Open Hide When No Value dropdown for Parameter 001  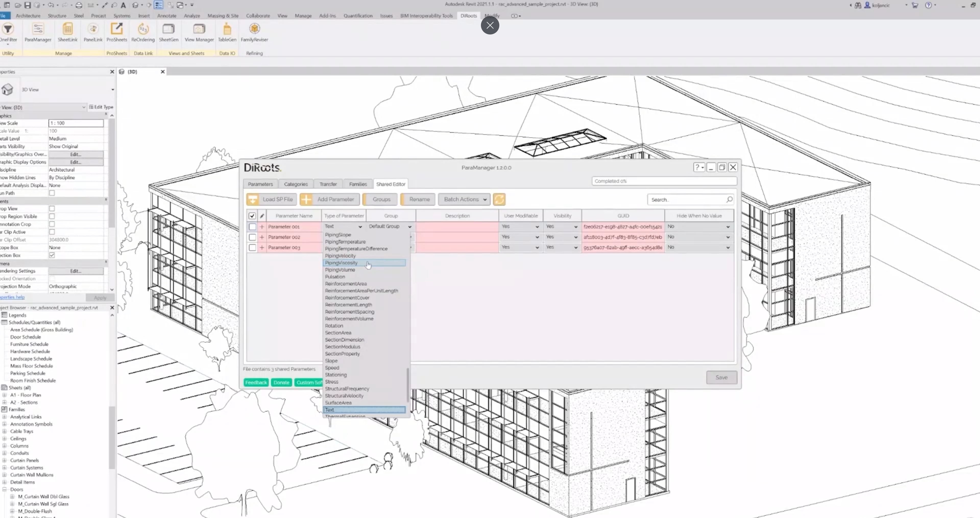(699, 227)
